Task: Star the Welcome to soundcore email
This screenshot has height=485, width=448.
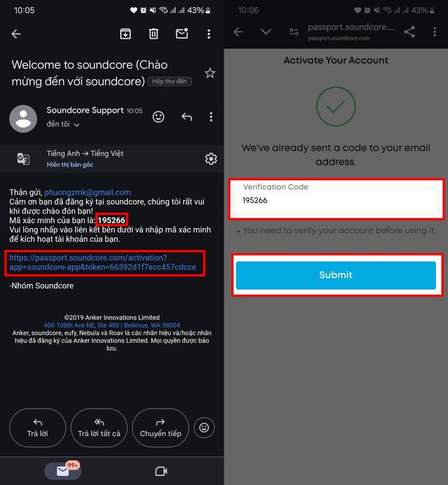Action: (x=210, y=73)
